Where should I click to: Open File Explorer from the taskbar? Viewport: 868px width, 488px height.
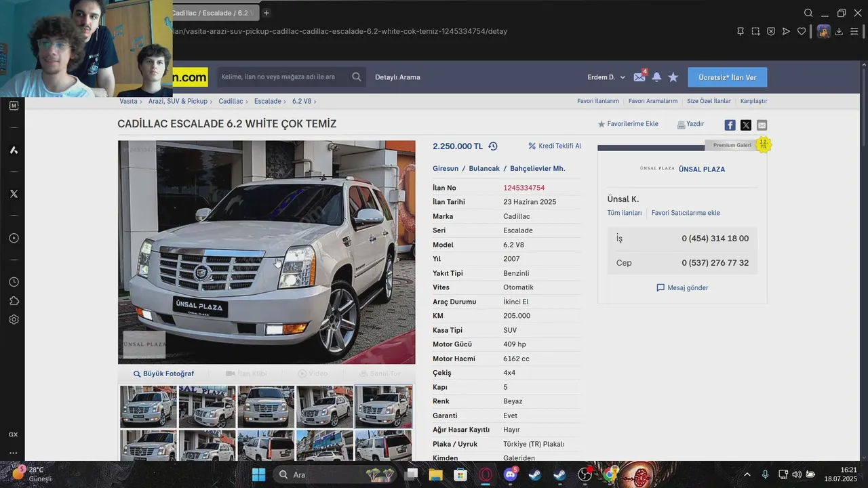click(x=435, y=474)
